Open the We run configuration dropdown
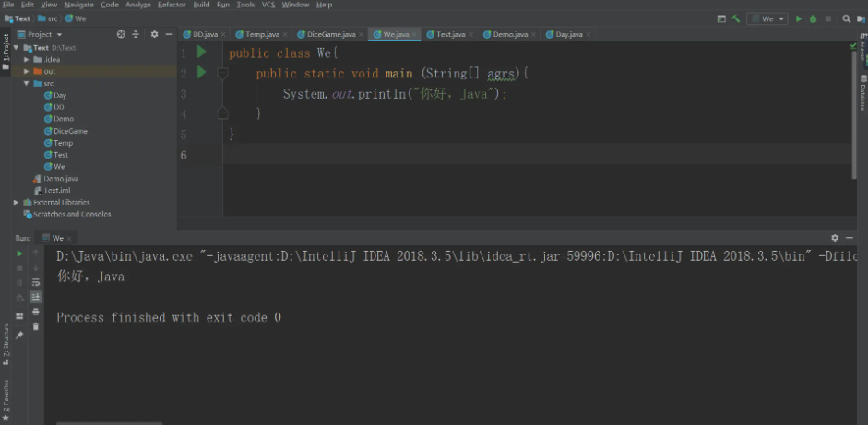The height and width of the screenshot is (425, 868). (x=767, y=18)
